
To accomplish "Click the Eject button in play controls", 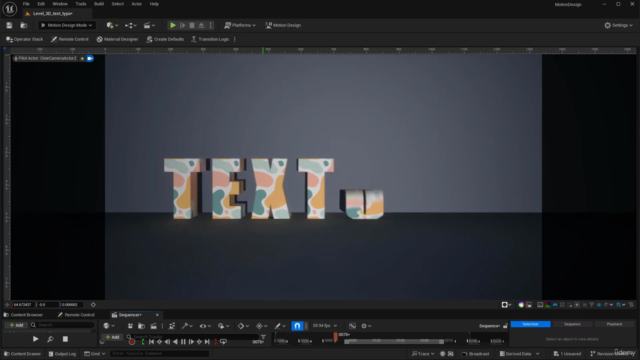I will point(201,25).
